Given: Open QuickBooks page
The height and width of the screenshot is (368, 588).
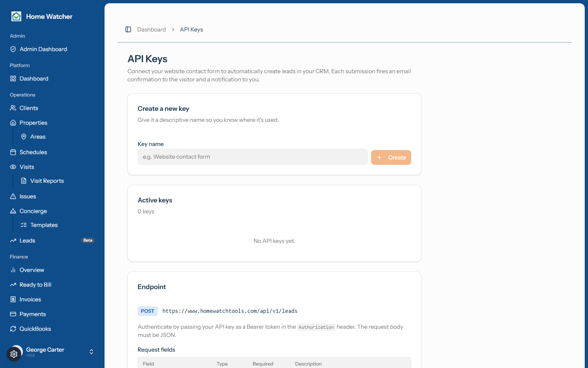Looking at the screenshot, I should coord(52,329).
